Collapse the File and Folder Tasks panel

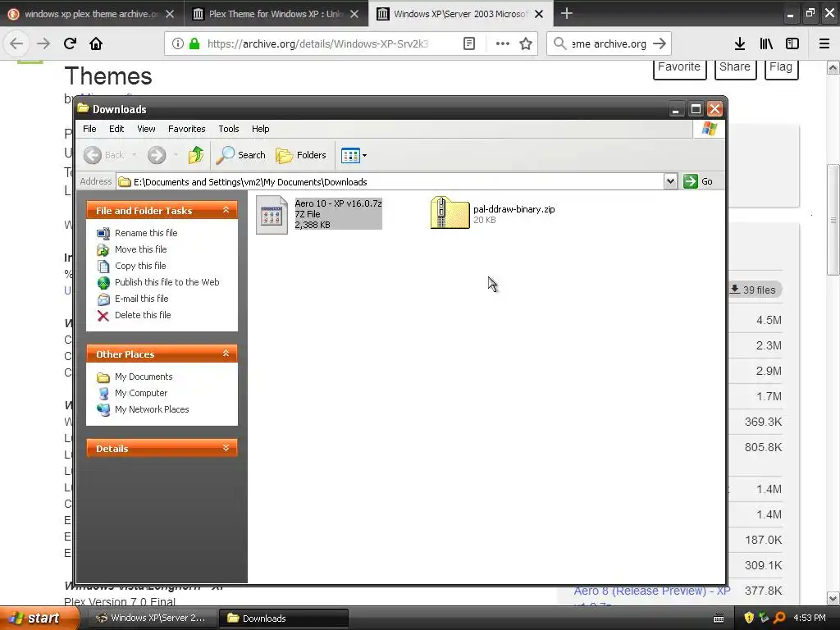point(226,210)
